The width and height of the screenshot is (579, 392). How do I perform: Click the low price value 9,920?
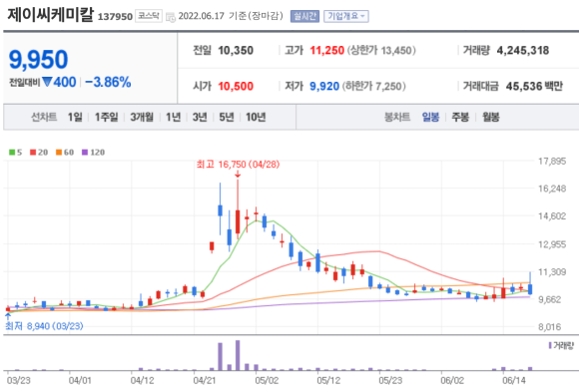tap(324, 86)
